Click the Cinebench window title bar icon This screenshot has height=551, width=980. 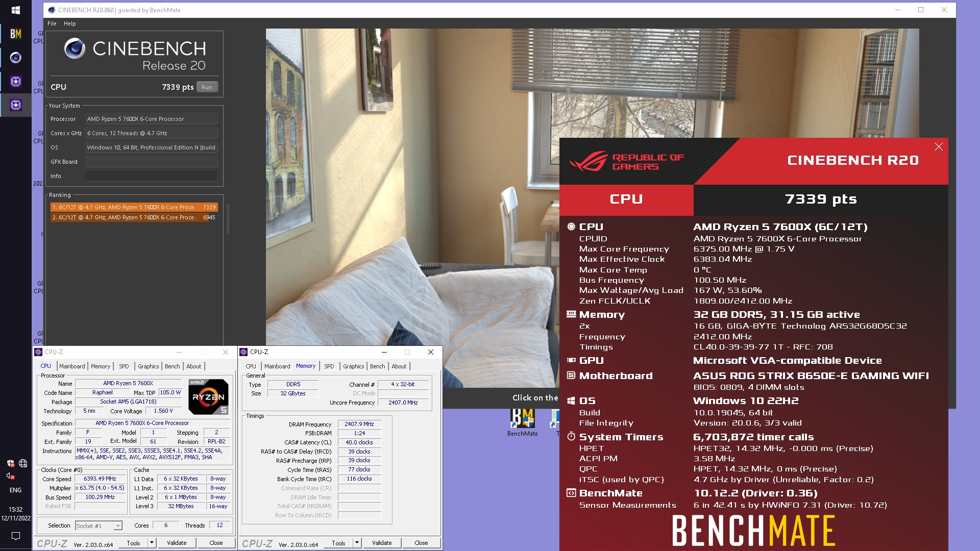point(51,10)
